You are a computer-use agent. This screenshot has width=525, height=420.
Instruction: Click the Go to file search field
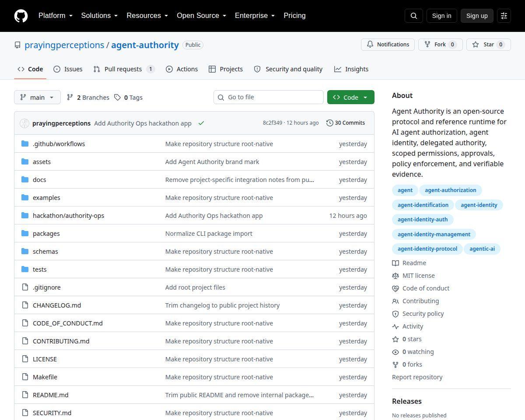tap(269, 97)
